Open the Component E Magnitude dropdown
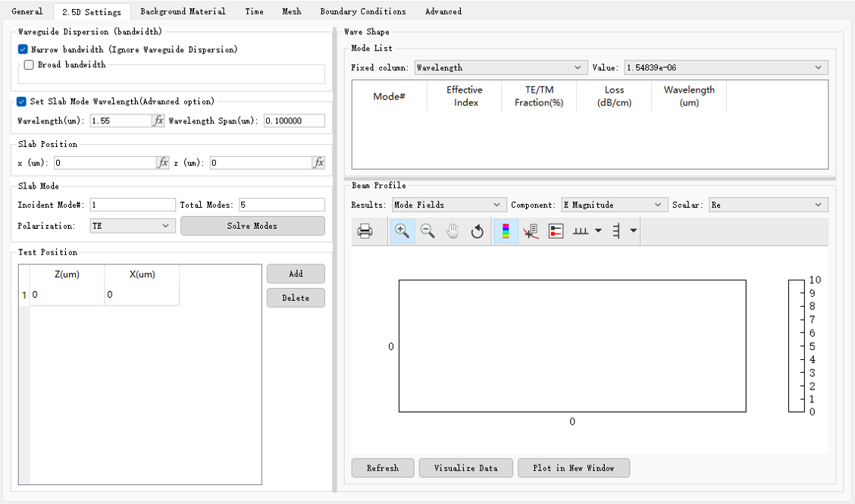855x504 pixels. pos(615,205)
